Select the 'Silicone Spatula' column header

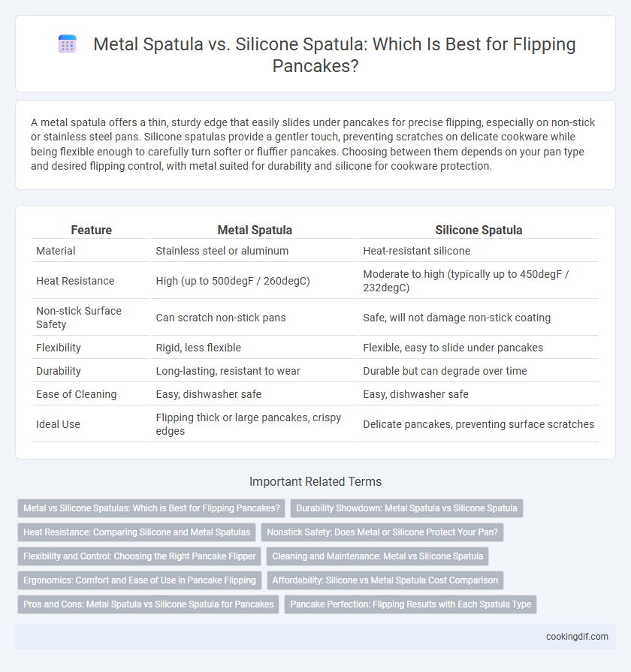pyautogui.click(x=479, y=231)
